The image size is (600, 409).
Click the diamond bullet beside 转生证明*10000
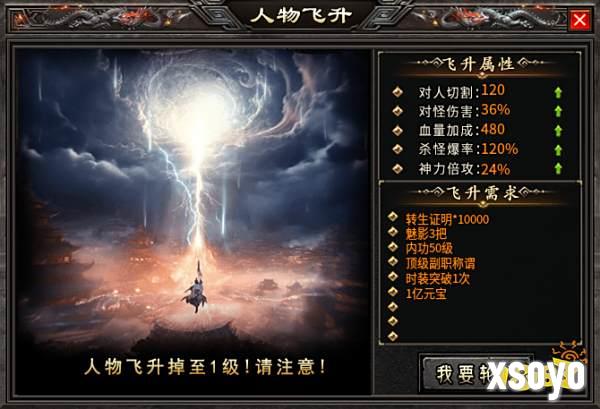click(393, 217)
